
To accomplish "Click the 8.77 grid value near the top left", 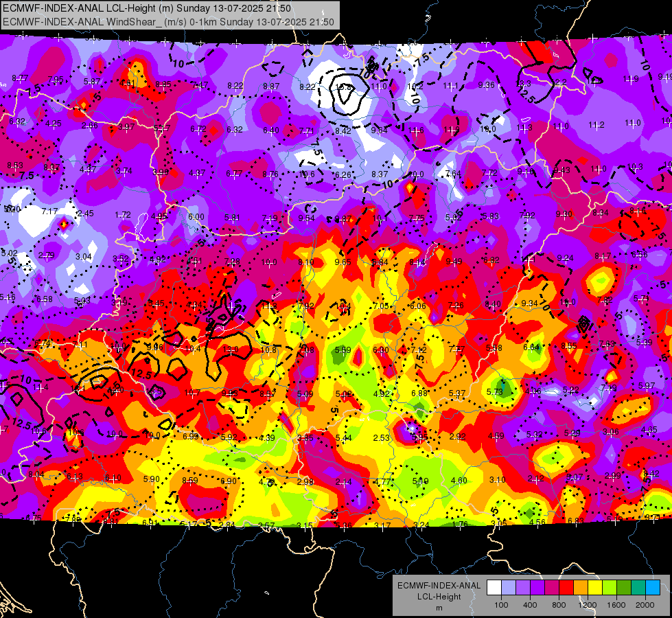I will 20,78.
